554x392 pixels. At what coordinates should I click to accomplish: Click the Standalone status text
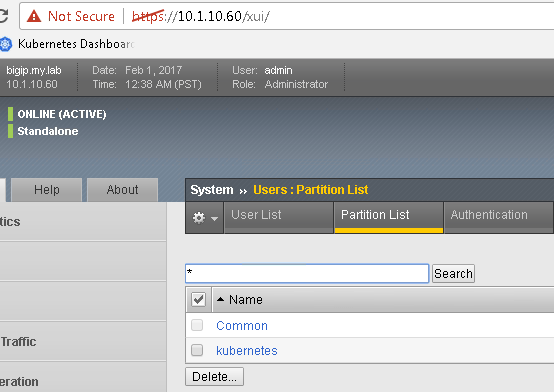coord(48,131)
